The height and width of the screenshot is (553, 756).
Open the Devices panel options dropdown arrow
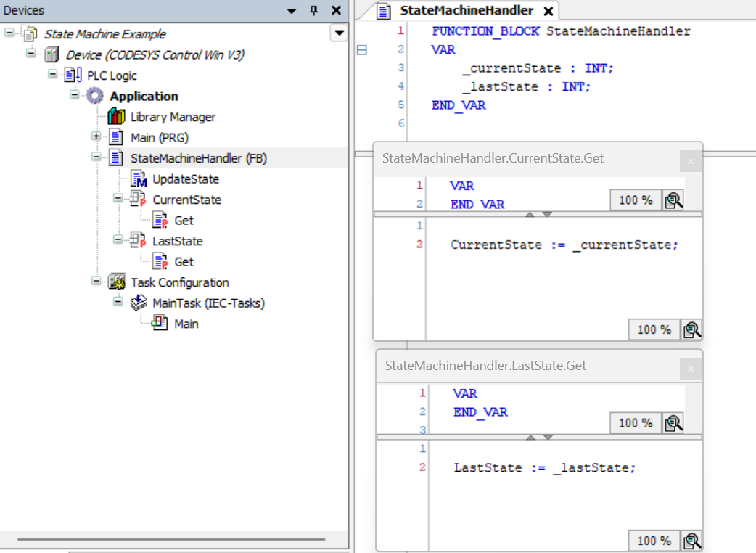292,11
